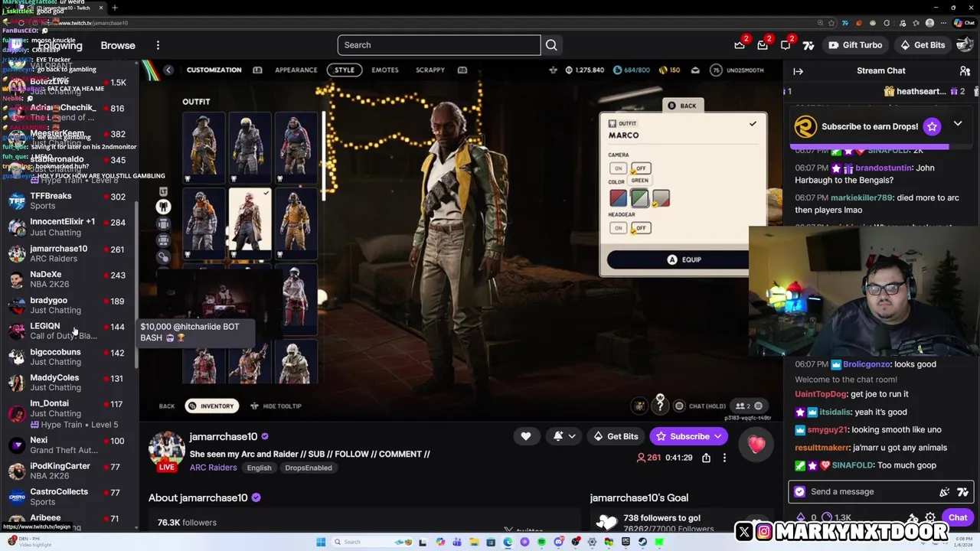Open Following tab in Twitch nav

point(60,45)
